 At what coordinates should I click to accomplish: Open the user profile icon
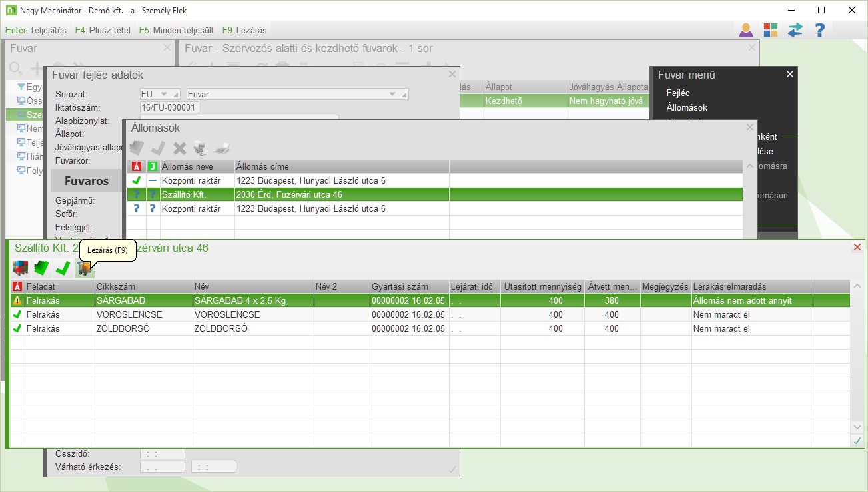point(746,30)
